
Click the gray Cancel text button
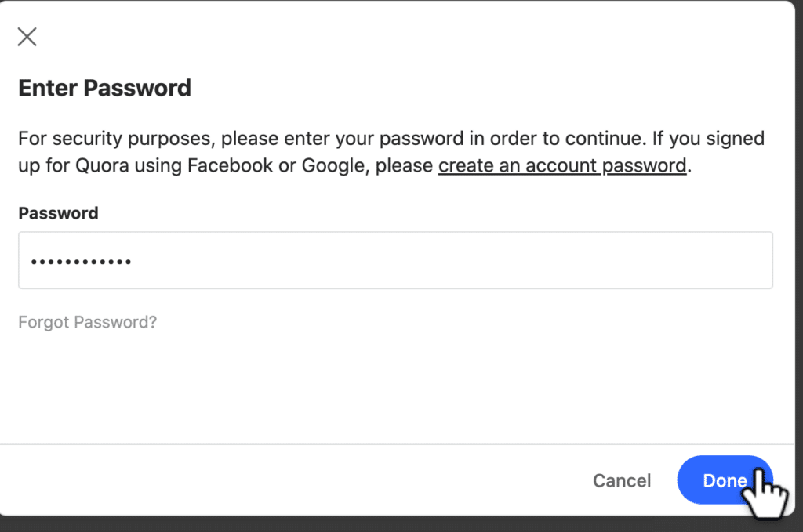[x=622, y=480]
